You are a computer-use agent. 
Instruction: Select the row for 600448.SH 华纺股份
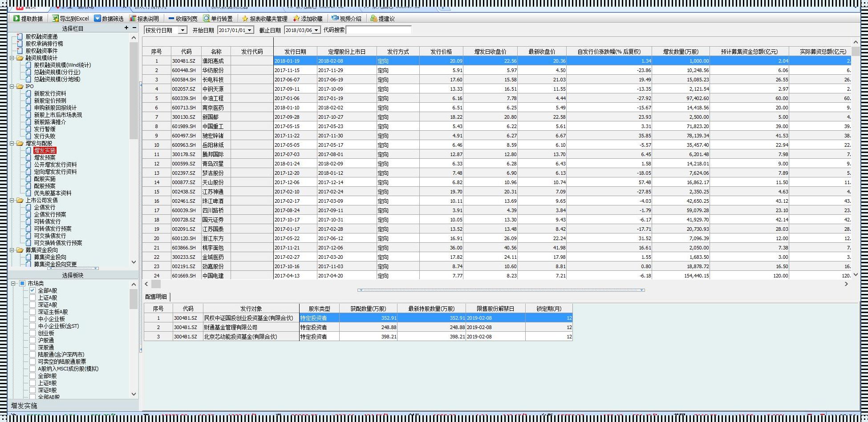click(x=496, y=70)
